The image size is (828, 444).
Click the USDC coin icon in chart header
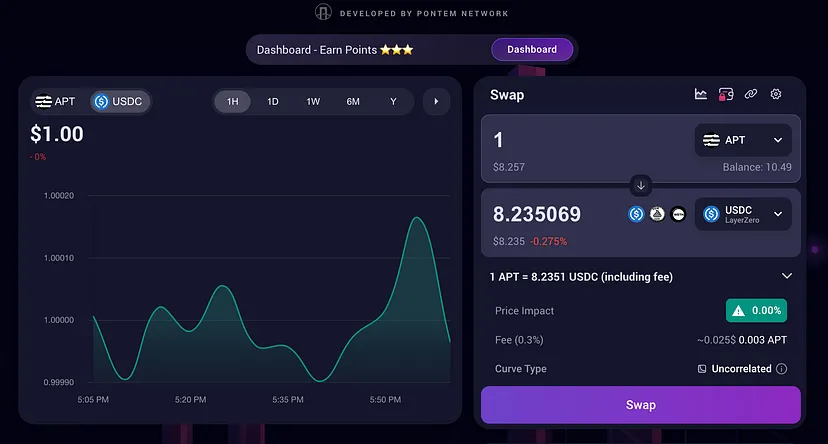[x=101, y=101]
